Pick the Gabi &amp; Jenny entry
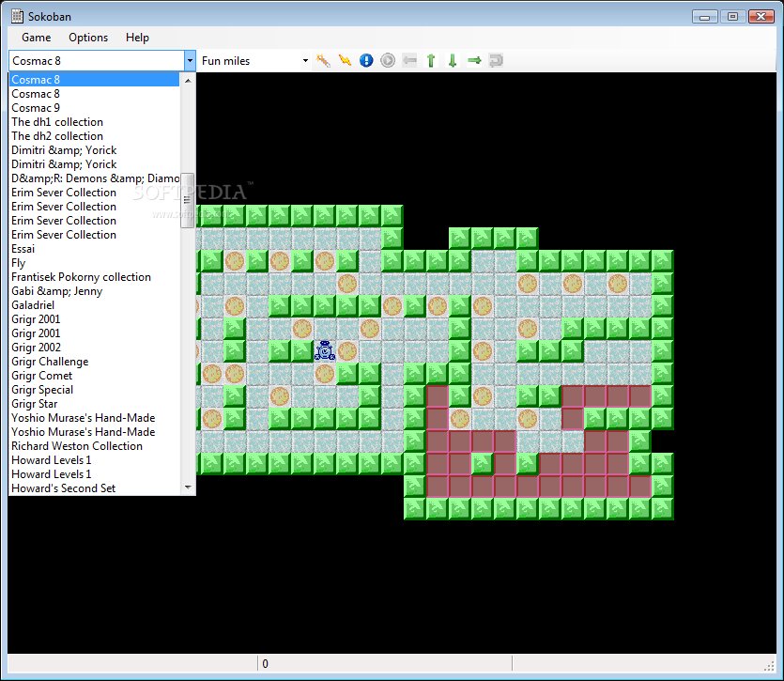The height and width of the screenshot is (681, 784). coord(94,291)
